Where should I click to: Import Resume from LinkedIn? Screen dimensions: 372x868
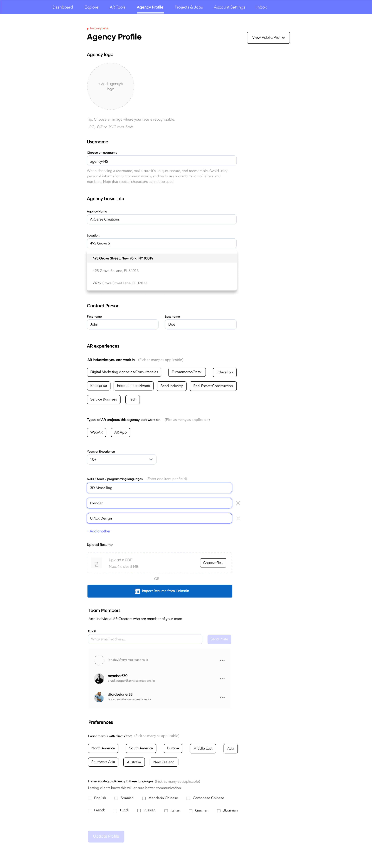160,591
